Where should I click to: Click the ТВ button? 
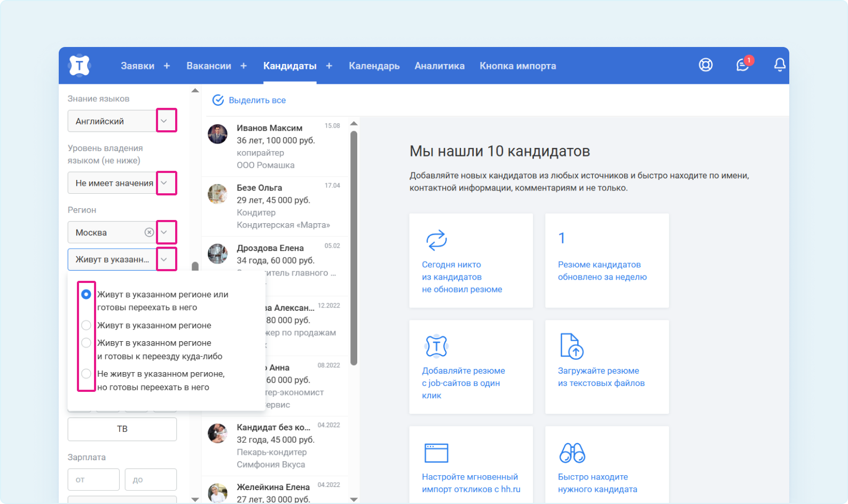coord(122,429)
